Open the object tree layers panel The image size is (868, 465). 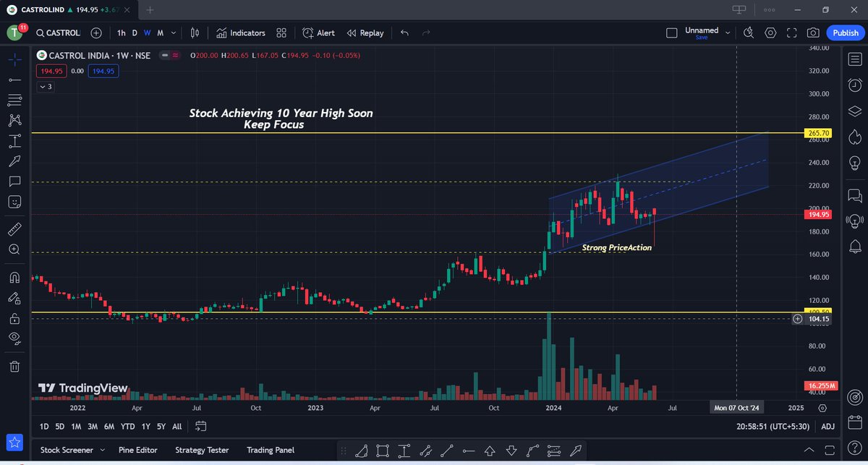(x=854, y=111)
